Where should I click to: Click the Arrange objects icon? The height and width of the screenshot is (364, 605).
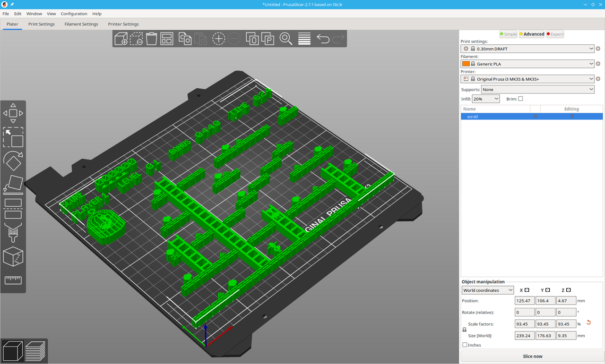166,39
